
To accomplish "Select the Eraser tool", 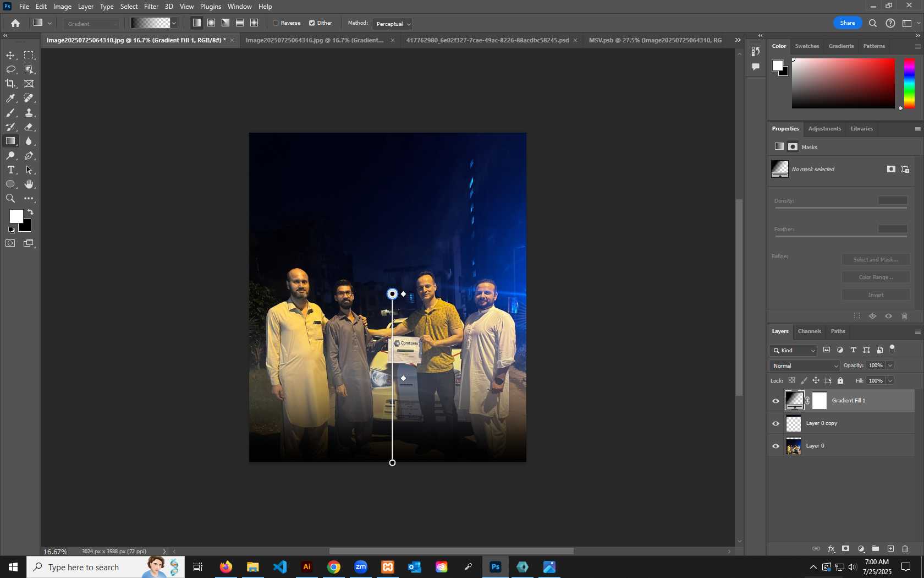I will [29, 127].
